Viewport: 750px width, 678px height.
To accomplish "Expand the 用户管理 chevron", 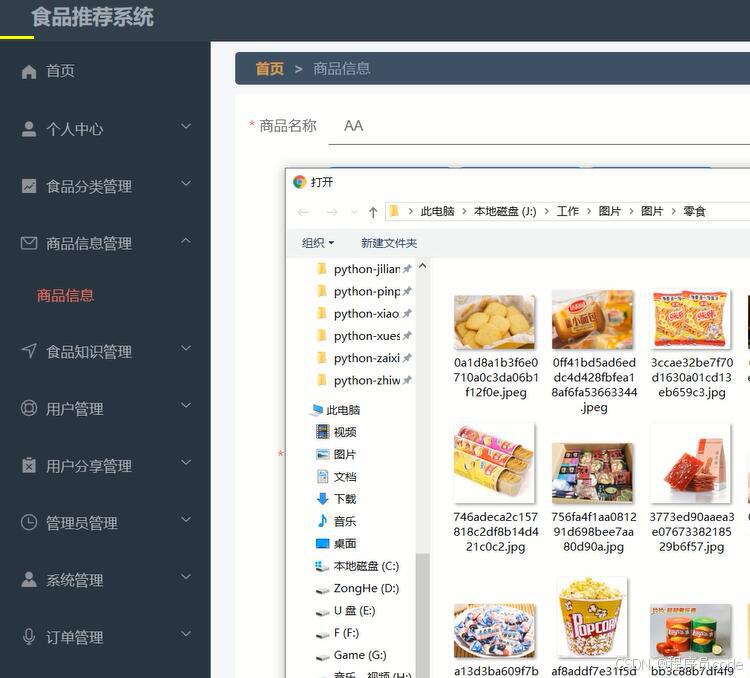I will [x=186, y=405].
